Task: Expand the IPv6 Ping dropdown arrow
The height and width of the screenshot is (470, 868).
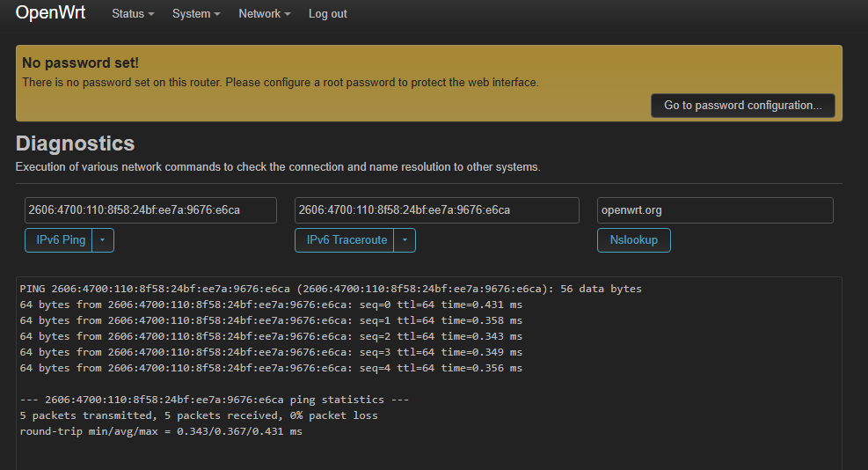Action: coord(103,240)
